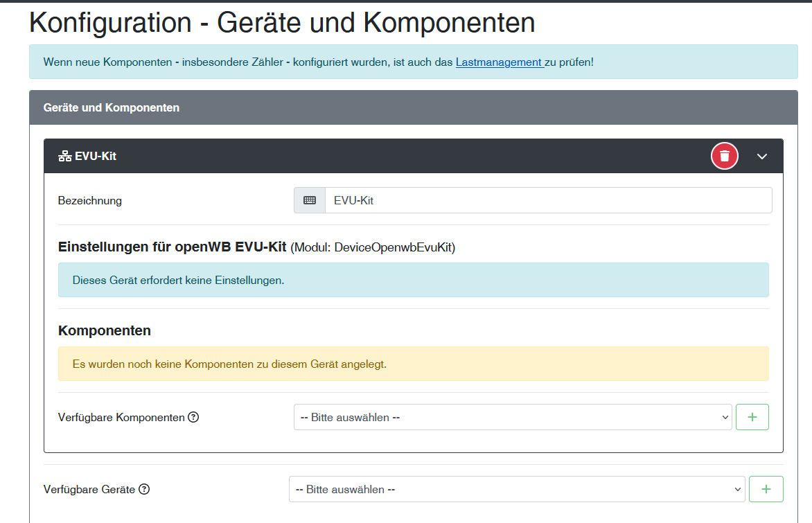The image size is (812, 523).
Task: Click the Komponenten section heading
Action: (x=105, y=330)
